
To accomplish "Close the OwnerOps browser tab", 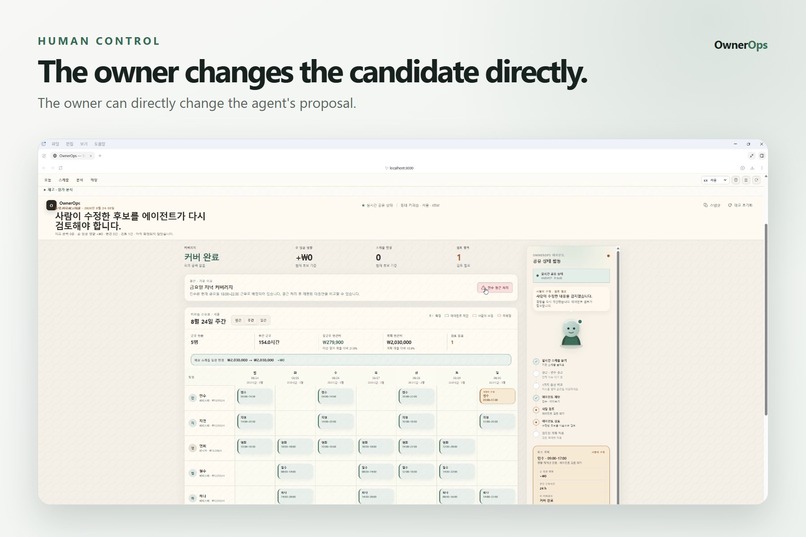I will tap(91, 156).
